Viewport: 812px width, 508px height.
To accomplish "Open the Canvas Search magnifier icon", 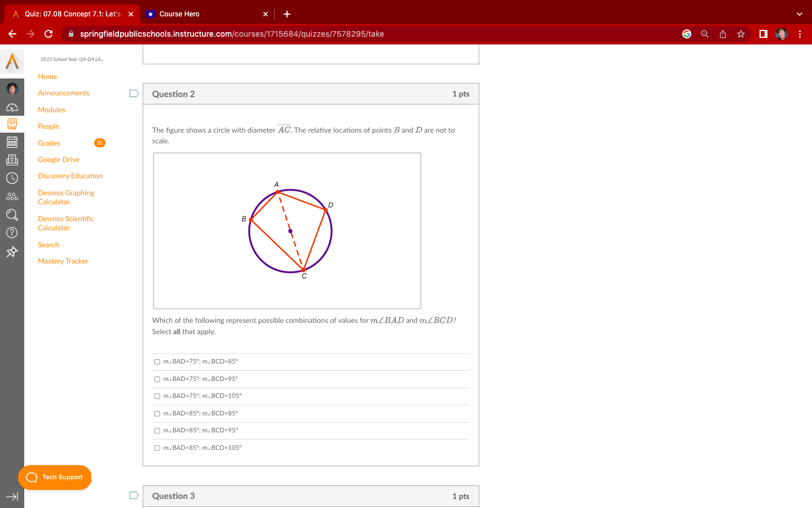I will [x=12, y=214].
